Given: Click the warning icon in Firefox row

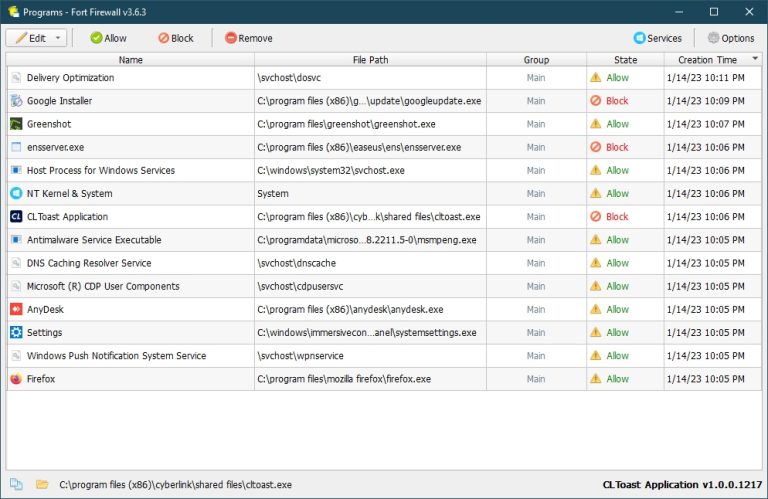Looking at the screenshot, I should click(596, 379).
